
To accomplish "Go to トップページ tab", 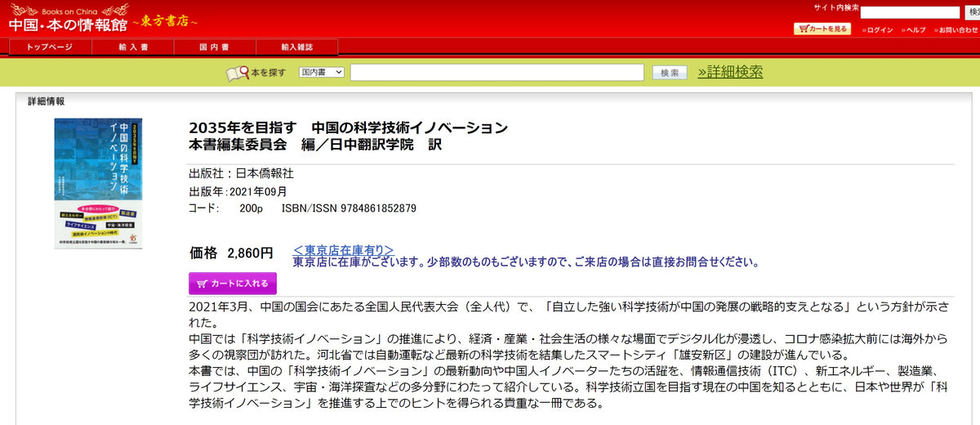I will 50,47.
